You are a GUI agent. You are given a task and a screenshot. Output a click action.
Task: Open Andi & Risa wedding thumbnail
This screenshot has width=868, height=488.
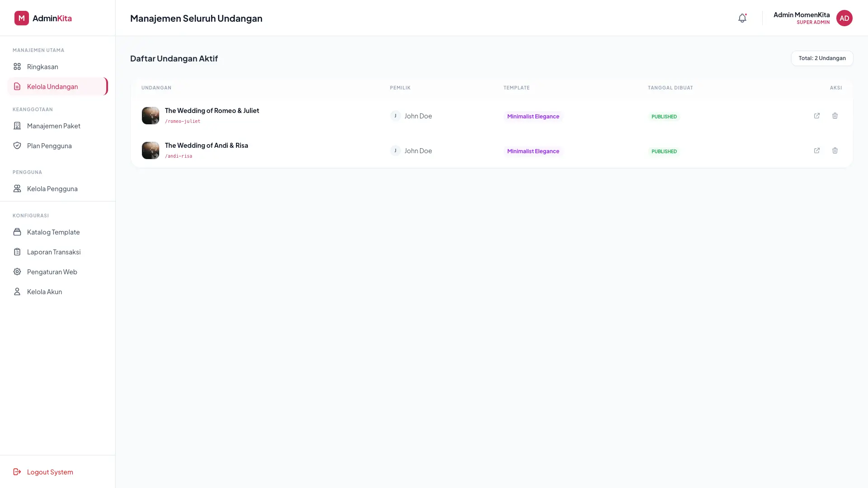[x=151, y=150]
